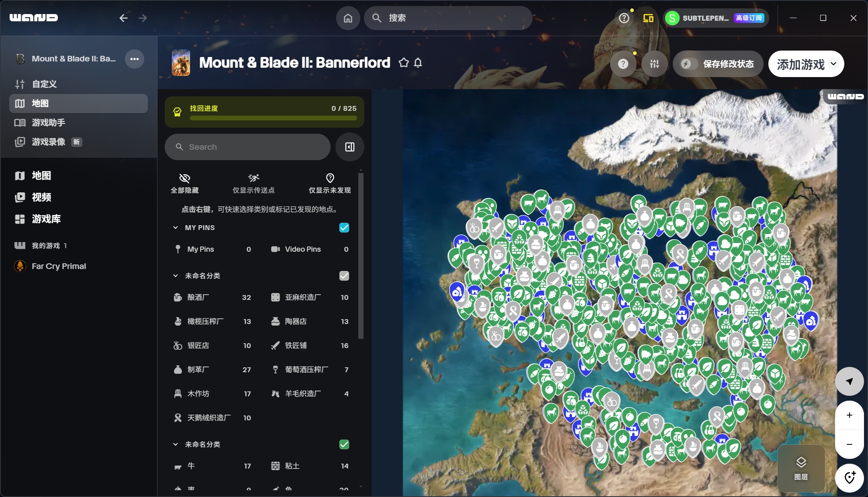Screen dimensions: 868x497
Task: Toggle the 保存修改状态 switch
Action: [689, 64]
